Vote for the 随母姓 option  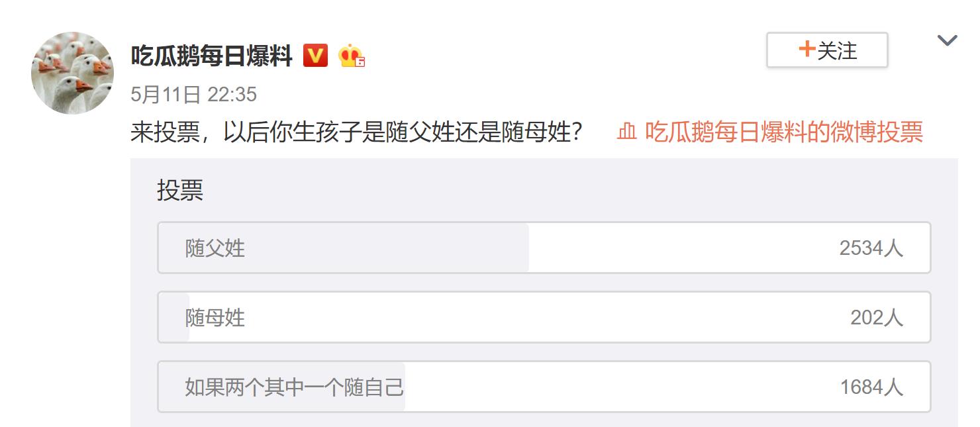[544, 317]
